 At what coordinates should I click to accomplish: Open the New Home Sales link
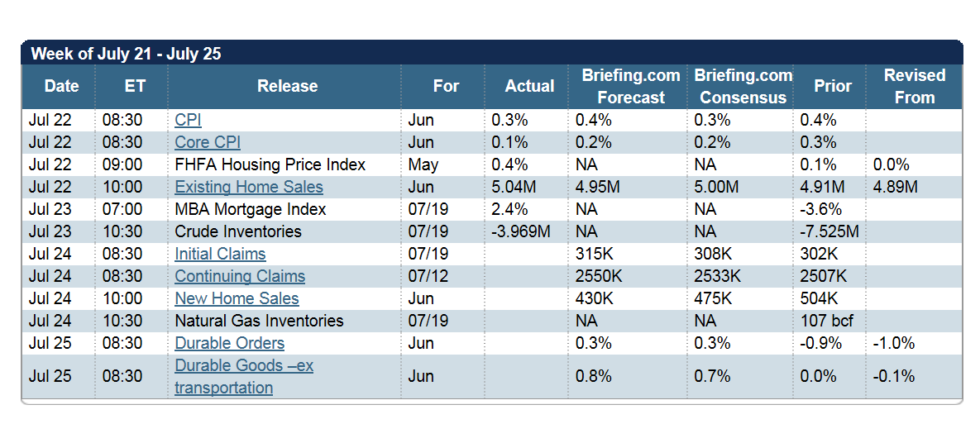tap(237, 298)
